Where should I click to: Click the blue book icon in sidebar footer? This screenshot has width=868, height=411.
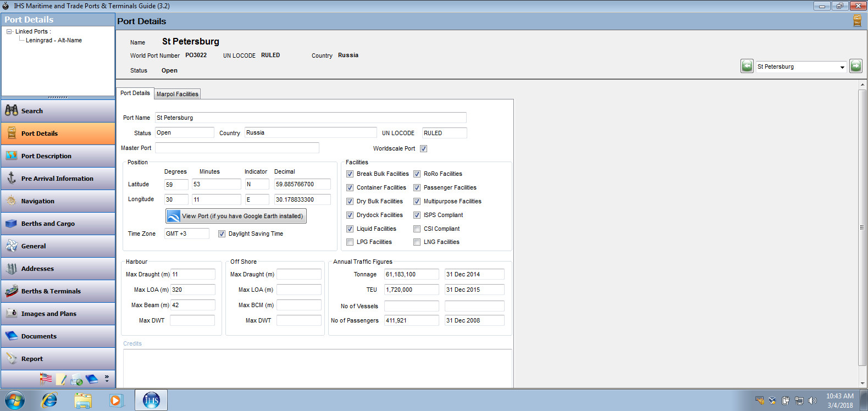(x=92, y=379)
